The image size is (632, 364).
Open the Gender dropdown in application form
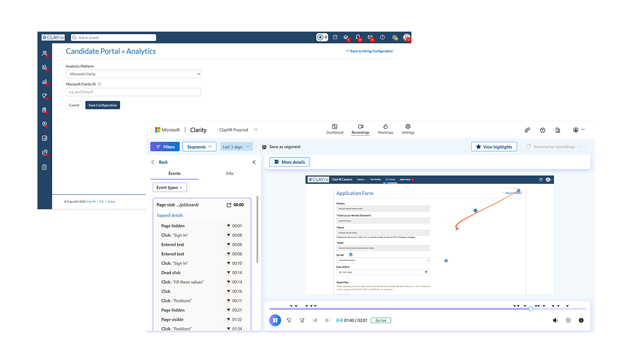(x=383, y=260)
